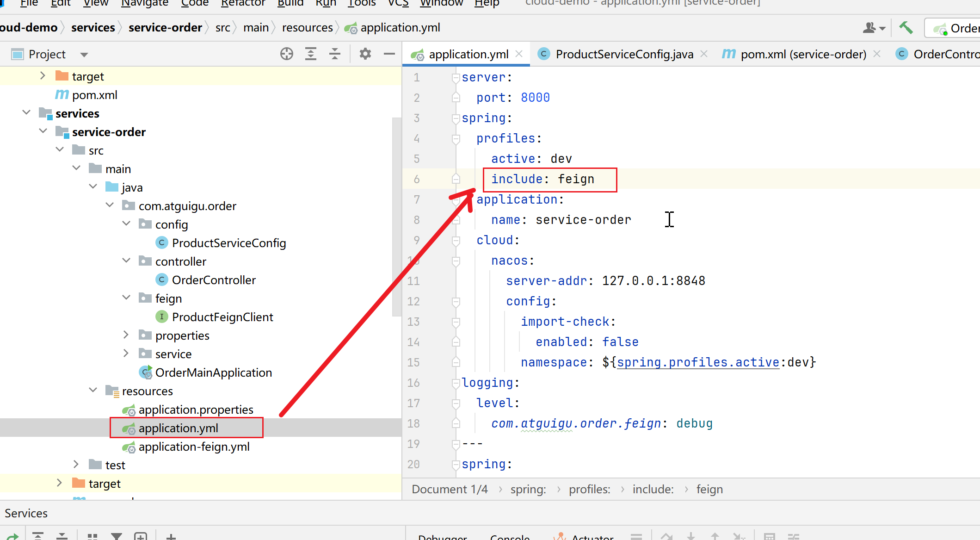This screenshot has width=980, height=540.
Task: Click the locate/select opened file crosshair icon
Action: click(x=286, y=54)
